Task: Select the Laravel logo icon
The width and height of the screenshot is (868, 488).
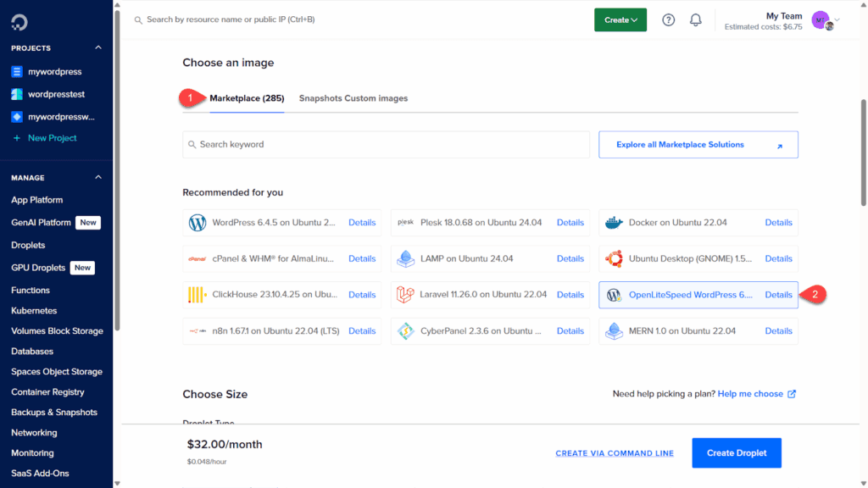Action: click(x=405, y=295)
